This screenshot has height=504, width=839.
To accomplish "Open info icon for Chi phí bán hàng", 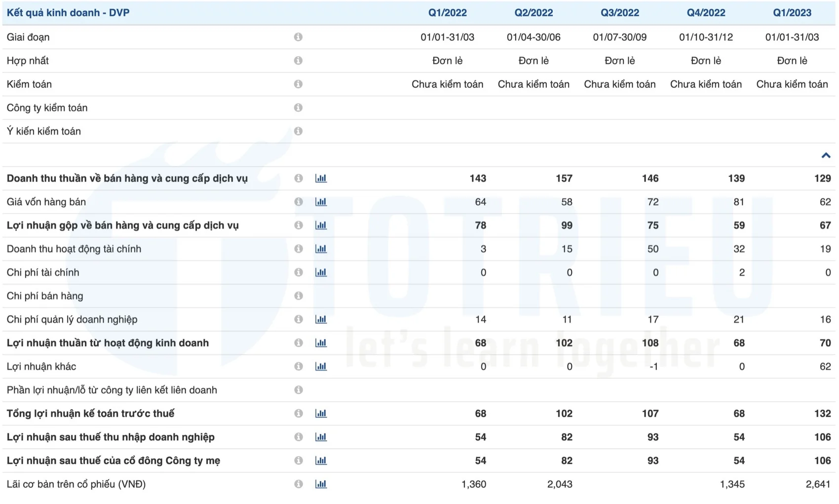I will (x=299, y=296).
